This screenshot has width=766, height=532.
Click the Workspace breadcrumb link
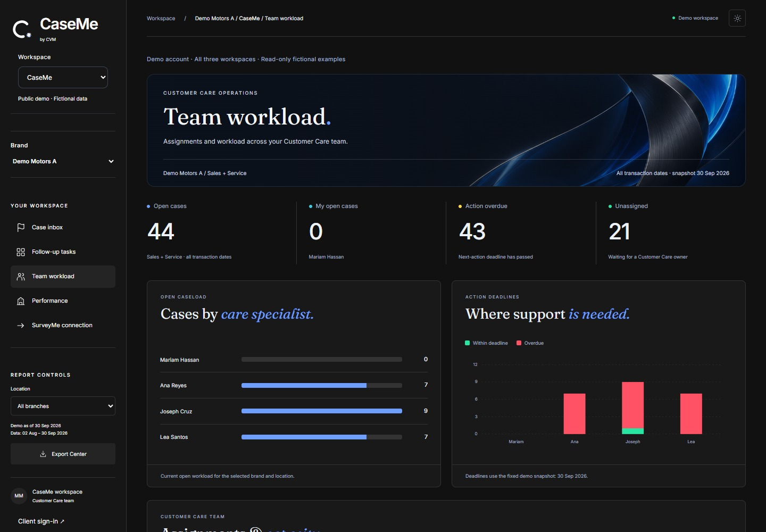(x=161, y=18)
